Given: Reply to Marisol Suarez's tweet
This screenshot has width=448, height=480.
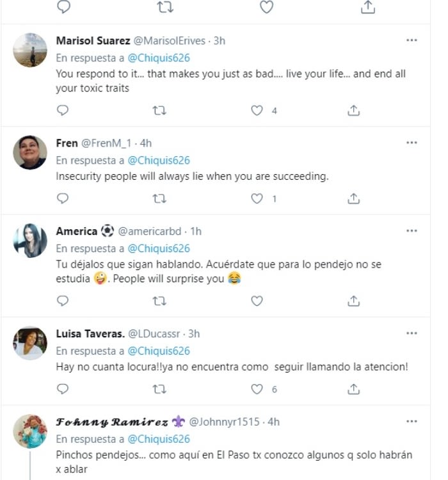Looking at the screenshot, I should (63, 111).
